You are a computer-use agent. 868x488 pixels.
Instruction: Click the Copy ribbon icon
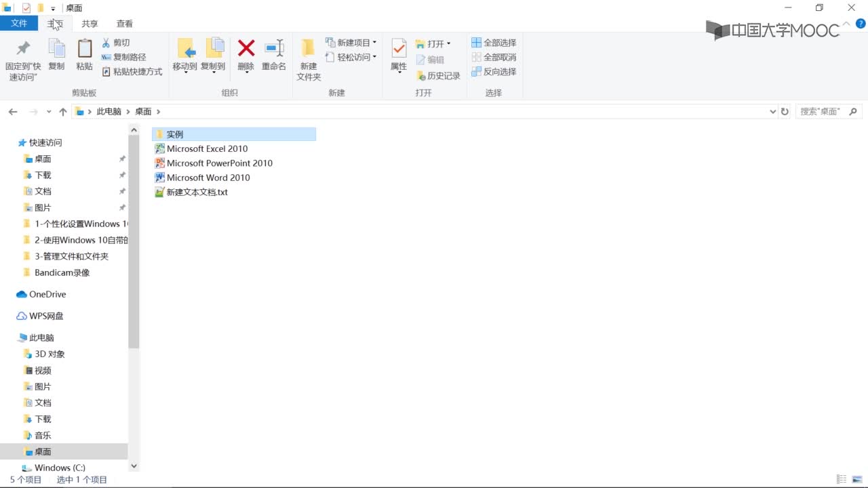tap(56, 55)
